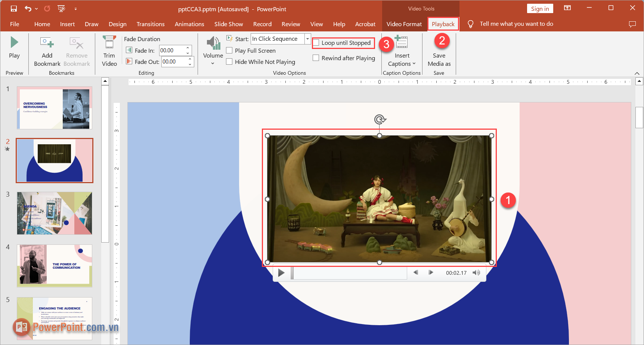The height and width of the screenshot is (345, 644).
Task: Select slide 4 Power of Communication thumbnail
Action: coord(55,266)
